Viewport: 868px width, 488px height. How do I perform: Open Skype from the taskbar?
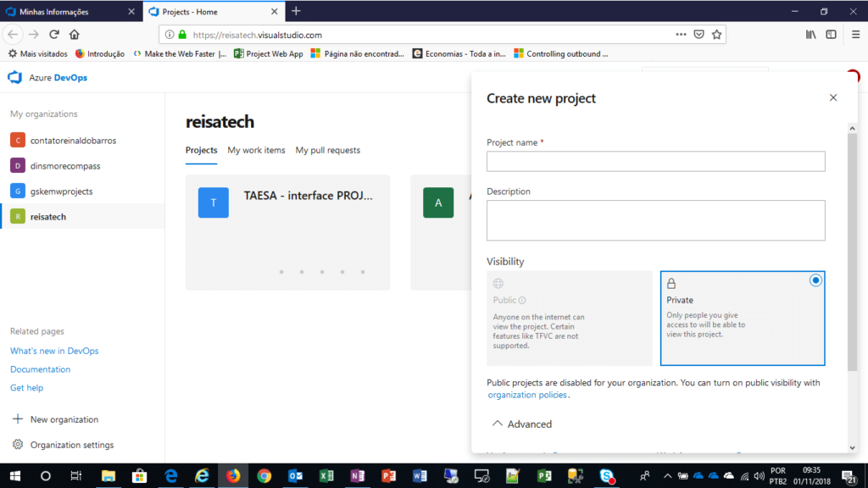coord(607,476)
